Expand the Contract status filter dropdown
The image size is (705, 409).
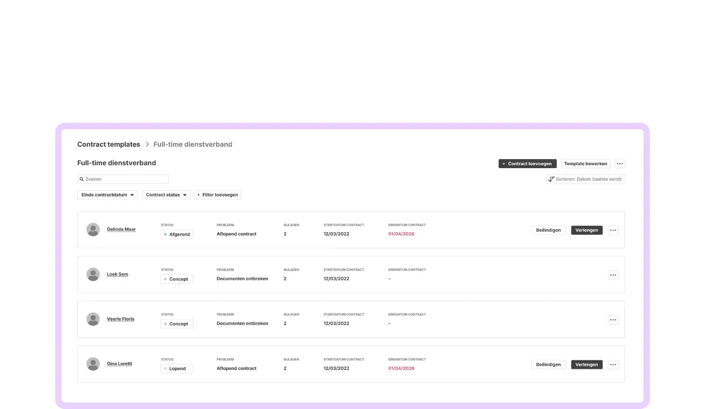[x=166, y=195]
